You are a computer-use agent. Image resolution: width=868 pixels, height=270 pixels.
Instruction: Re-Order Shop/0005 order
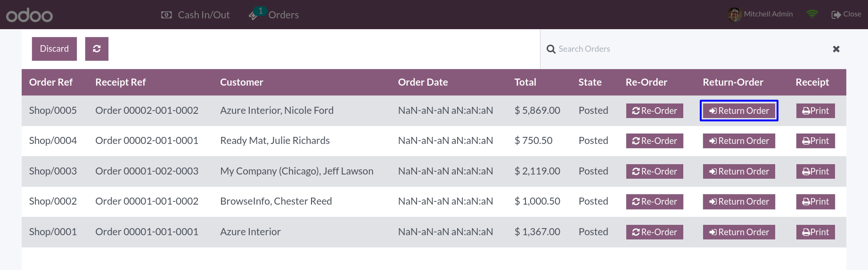tap(655, 111)
